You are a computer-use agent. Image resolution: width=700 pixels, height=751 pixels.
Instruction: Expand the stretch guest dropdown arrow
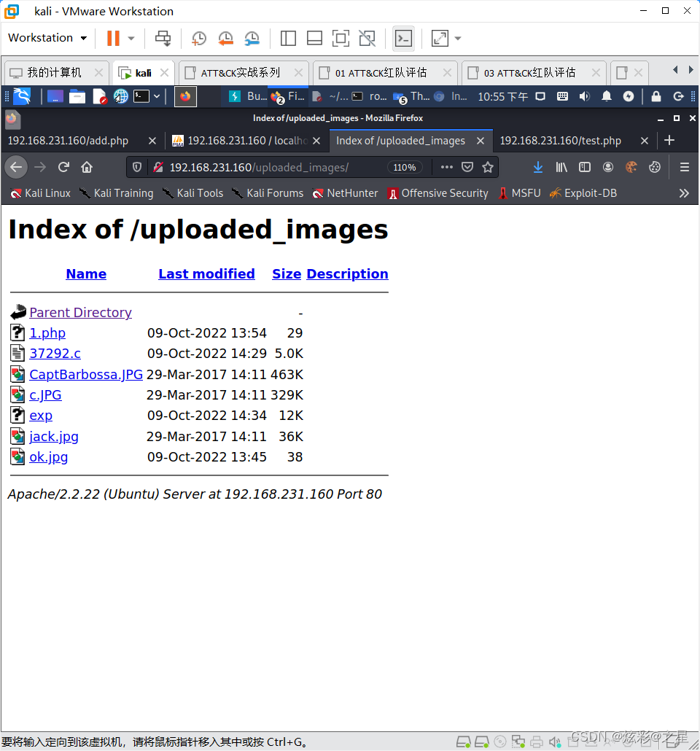pos(458,39)
